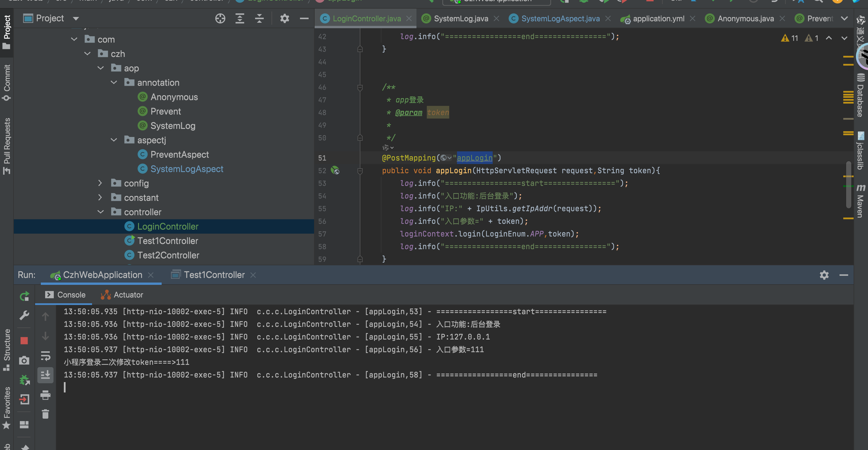Click gutter run icon at line 52

[x=335, y=170]
